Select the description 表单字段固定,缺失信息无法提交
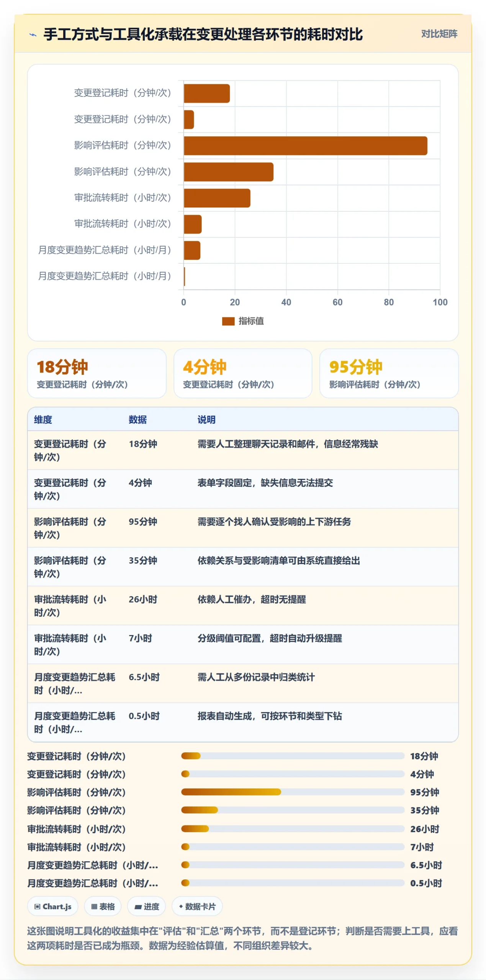The image size is (486, 980). pyautogui.click(x=265, y=482)
